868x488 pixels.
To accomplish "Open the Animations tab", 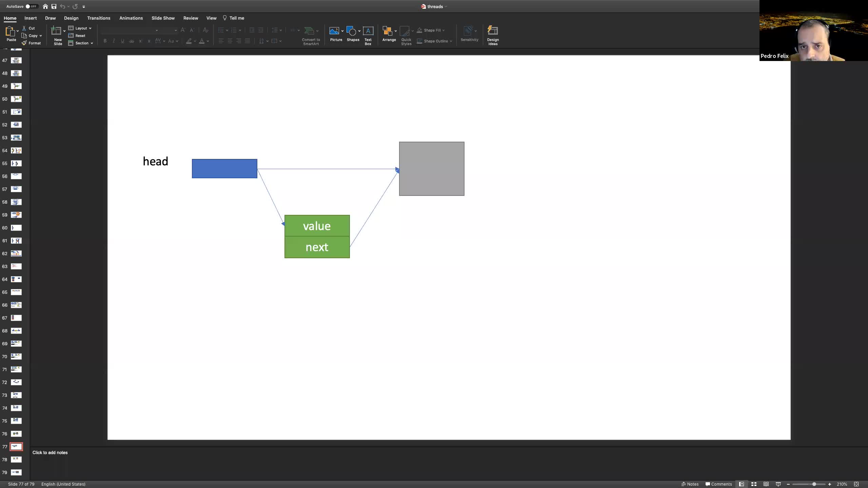I will 131,18.
